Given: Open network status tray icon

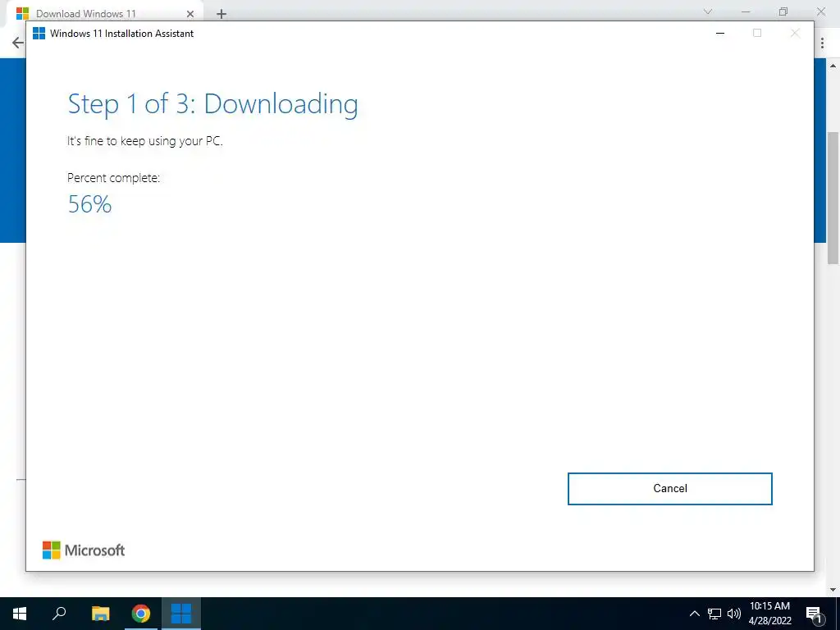Looking at the screenshot, I should pyautogui.click(x=714, y=614).
